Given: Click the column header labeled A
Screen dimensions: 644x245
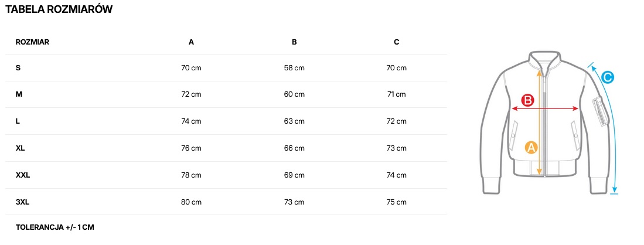Looking at the screenshot, I should (x=191, y=42).
